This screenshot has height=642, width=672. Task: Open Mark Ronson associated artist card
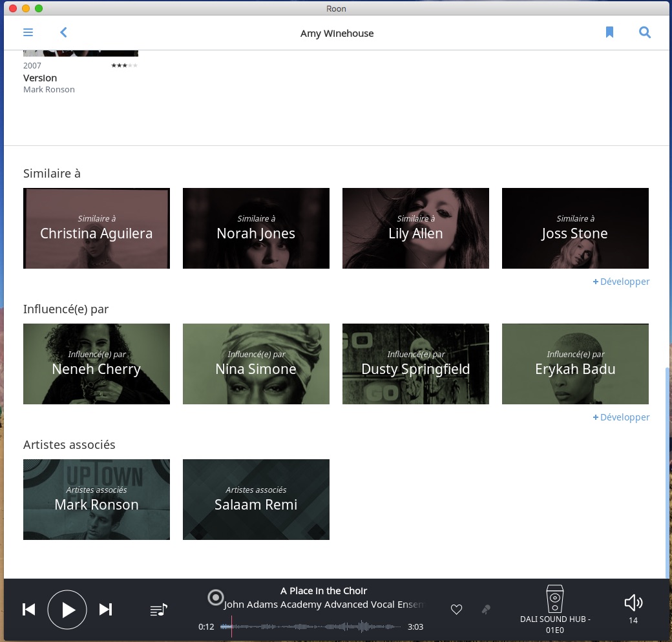pos(96,499)
